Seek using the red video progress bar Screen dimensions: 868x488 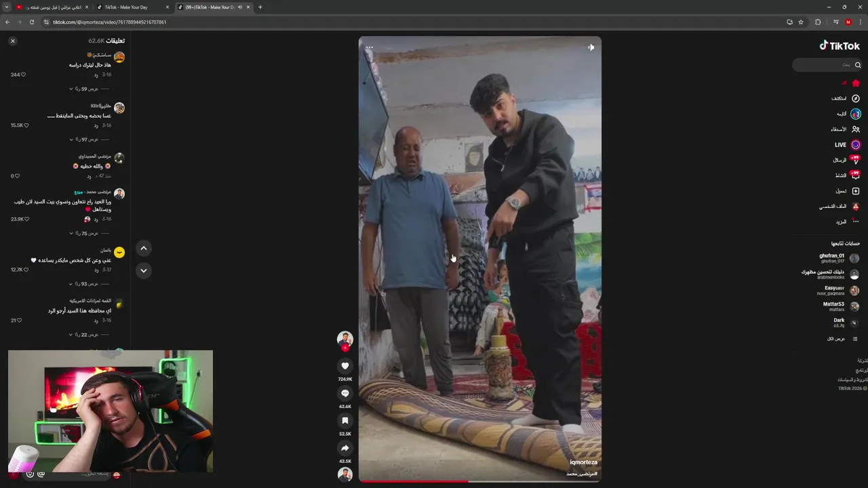[479, 481]
